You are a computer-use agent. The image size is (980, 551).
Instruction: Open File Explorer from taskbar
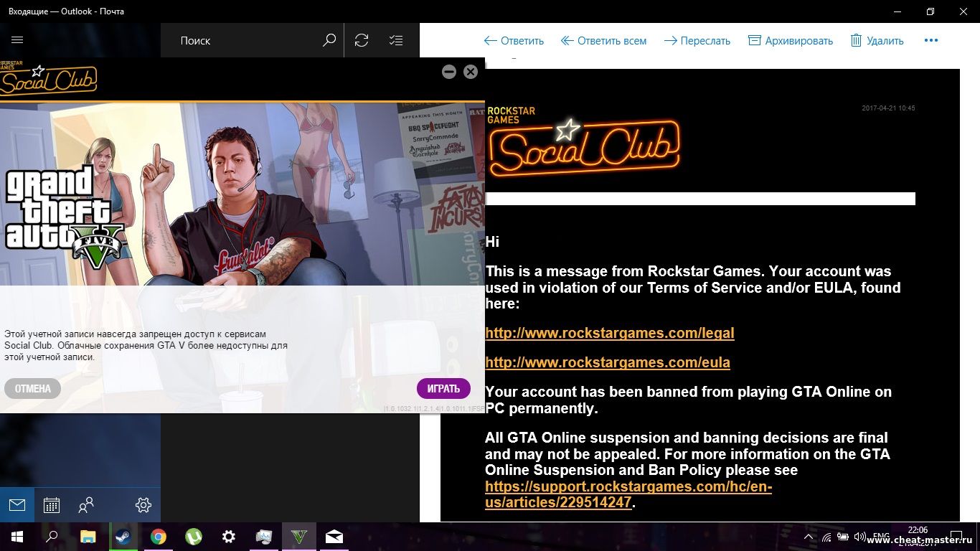coord(88,537)
